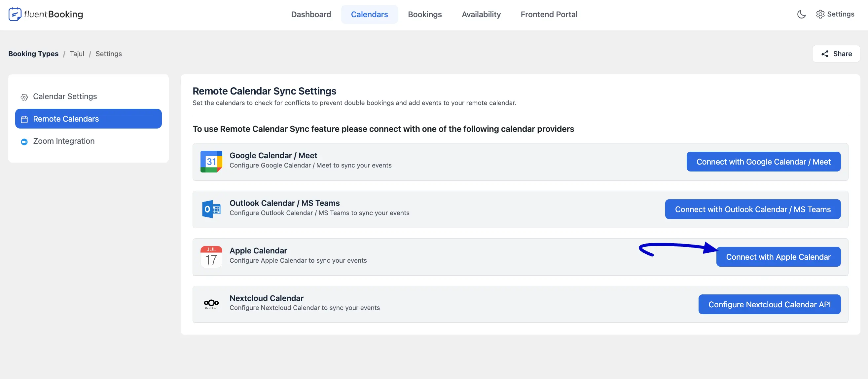The width and height of the screenshot is (868, 379).
Task: Select Calendar Settings in sidebar
Action: (x=88, y=96)
